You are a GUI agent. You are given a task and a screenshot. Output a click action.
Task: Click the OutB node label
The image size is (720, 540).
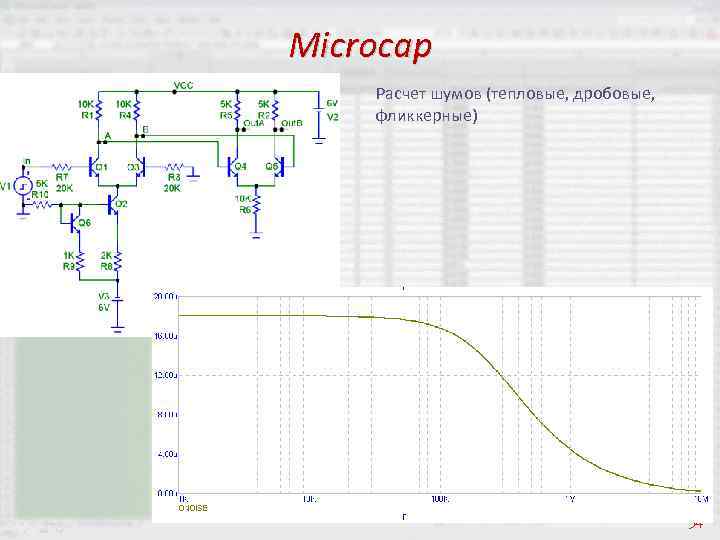[x=292, y=124]
